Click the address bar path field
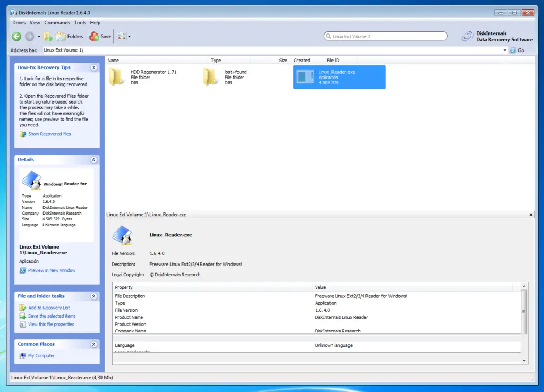Image resolution: width=544 pixels, height=392 pixels. tap(272, 50)
